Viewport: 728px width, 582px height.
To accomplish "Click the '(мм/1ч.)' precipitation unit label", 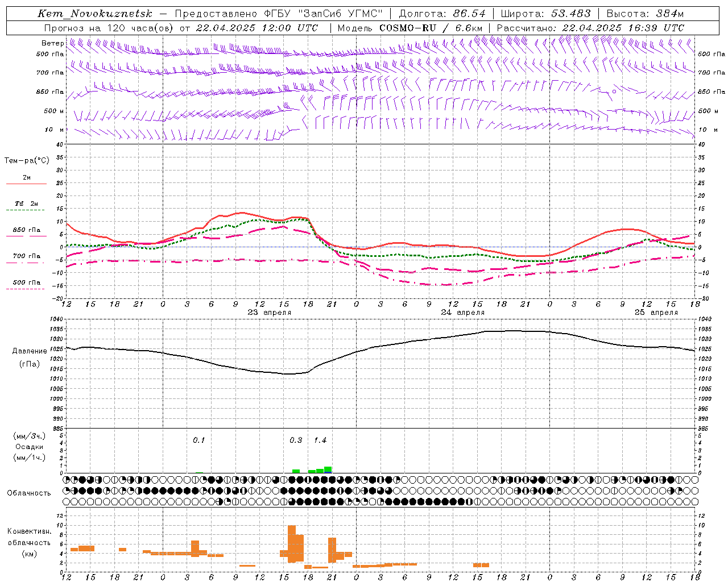I will [x=30, y=458].
